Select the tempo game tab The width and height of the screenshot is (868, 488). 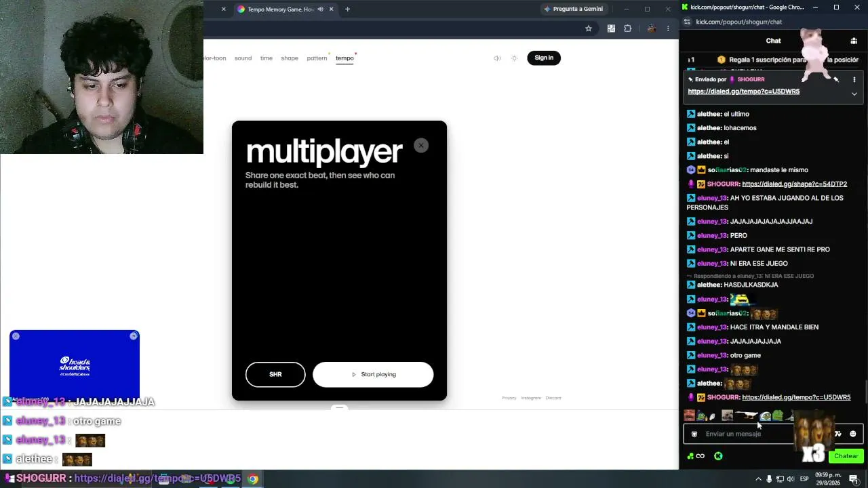[x=344, y=58]
